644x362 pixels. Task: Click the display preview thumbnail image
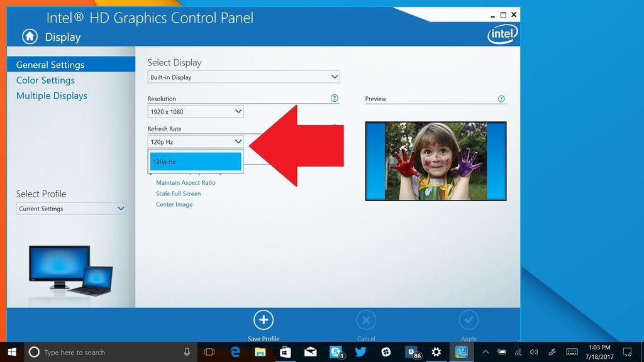[x=435, y=161]
